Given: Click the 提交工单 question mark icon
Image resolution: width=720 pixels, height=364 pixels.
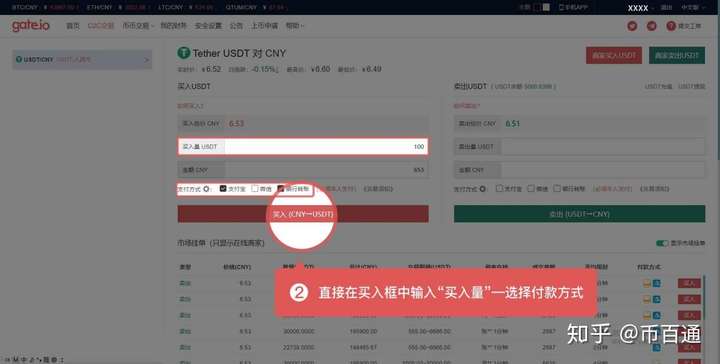Looking at the screenshot, I should pos(671,26).
